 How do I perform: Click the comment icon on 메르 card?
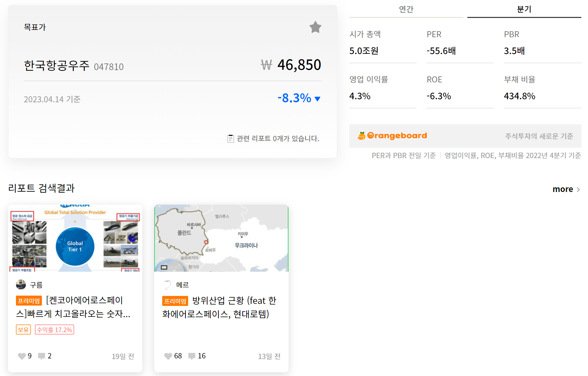tap(192, 356)
